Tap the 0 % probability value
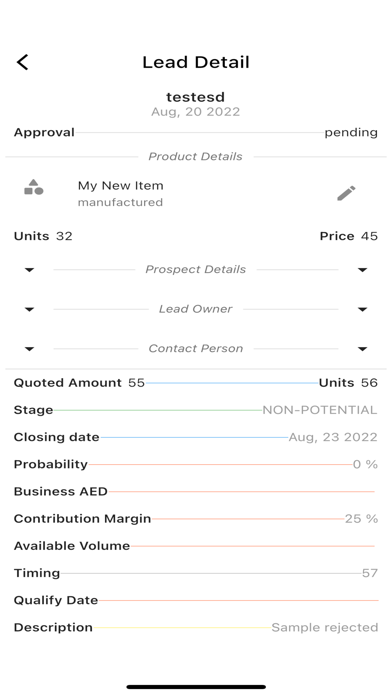Screen dimensions: 392x696 tap(365, 464)
